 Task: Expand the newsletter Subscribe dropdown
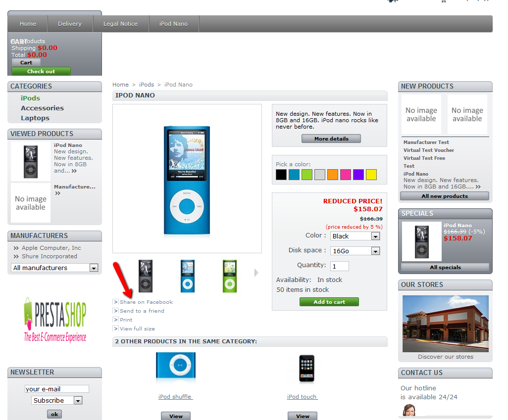point(57,400)
